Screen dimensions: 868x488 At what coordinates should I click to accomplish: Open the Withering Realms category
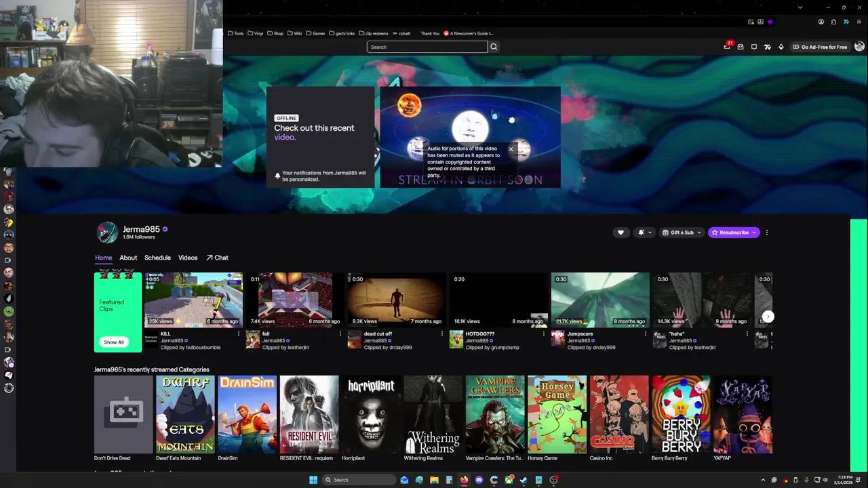(433, 414)
